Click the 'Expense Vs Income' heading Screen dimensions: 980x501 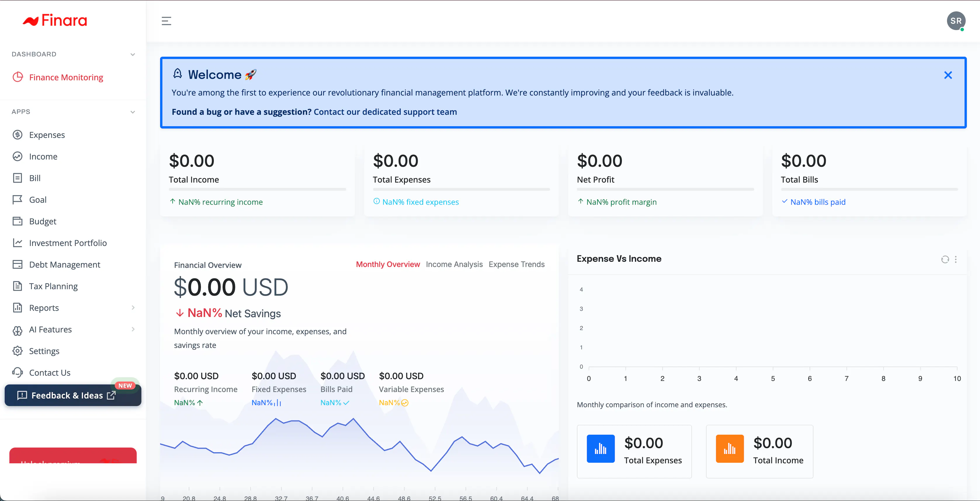(619, 259)
